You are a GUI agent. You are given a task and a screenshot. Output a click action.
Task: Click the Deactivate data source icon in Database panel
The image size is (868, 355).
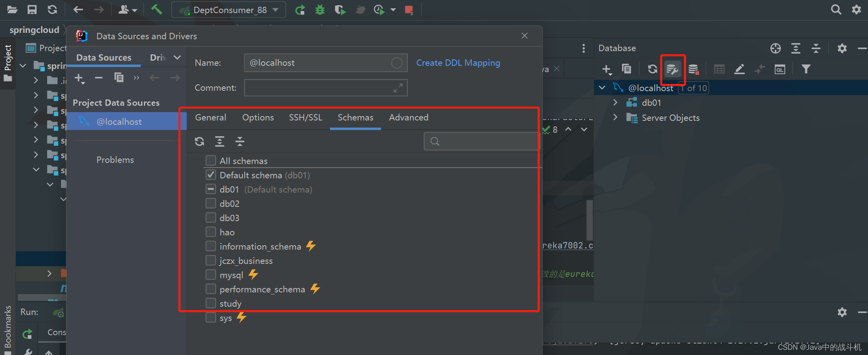tap(694, 69)
